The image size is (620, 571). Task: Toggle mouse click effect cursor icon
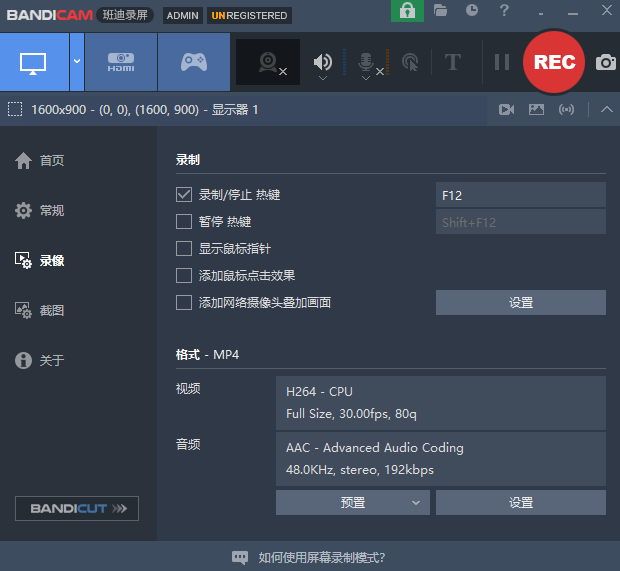(410, 62)
